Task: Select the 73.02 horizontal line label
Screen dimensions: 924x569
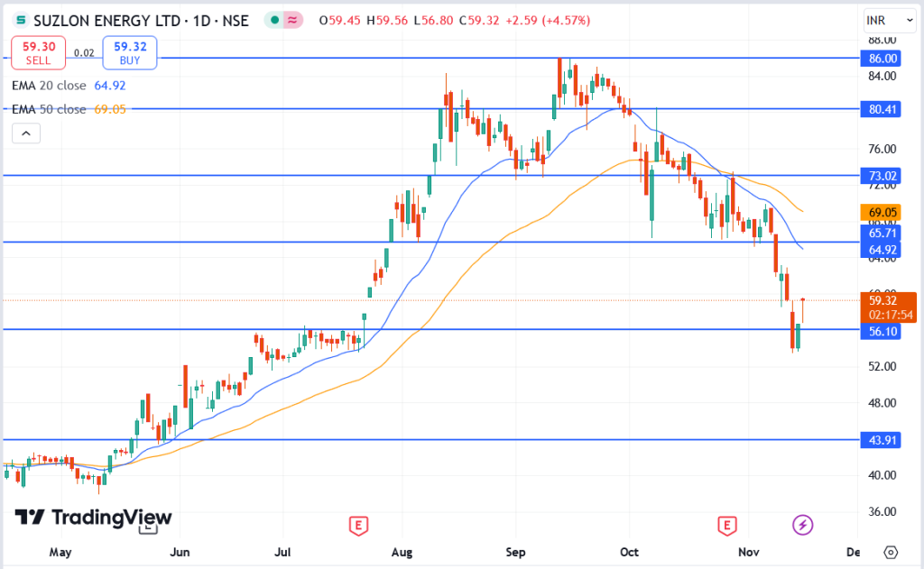Action: pos(881,176)
